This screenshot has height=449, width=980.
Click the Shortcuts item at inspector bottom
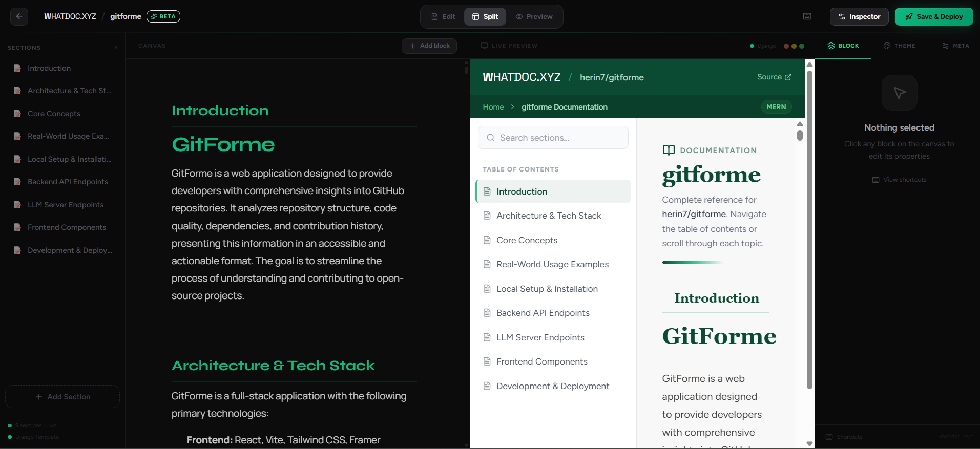(x=844, y=437)
